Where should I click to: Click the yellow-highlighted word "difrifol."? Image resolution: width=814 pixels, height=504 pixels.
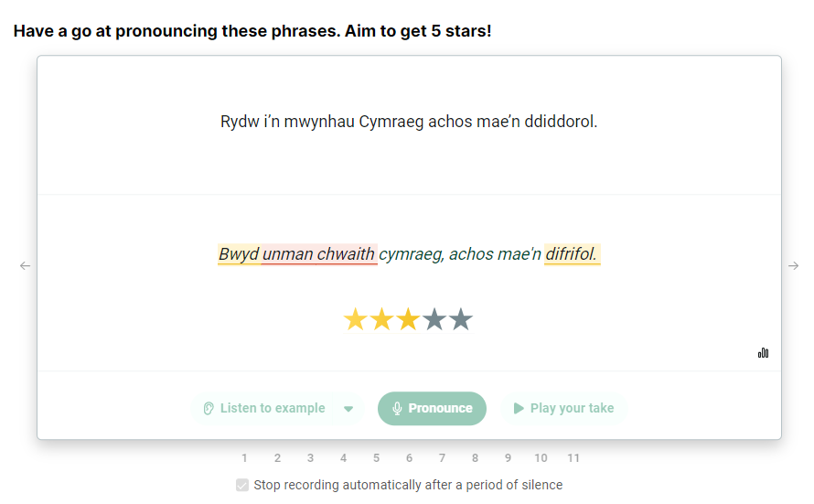(x=572, y=254)
